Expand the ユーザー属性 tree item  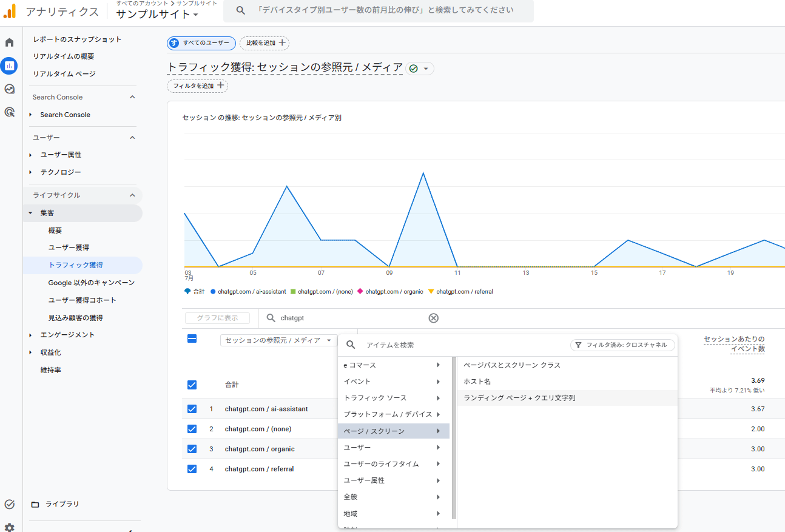31,155
